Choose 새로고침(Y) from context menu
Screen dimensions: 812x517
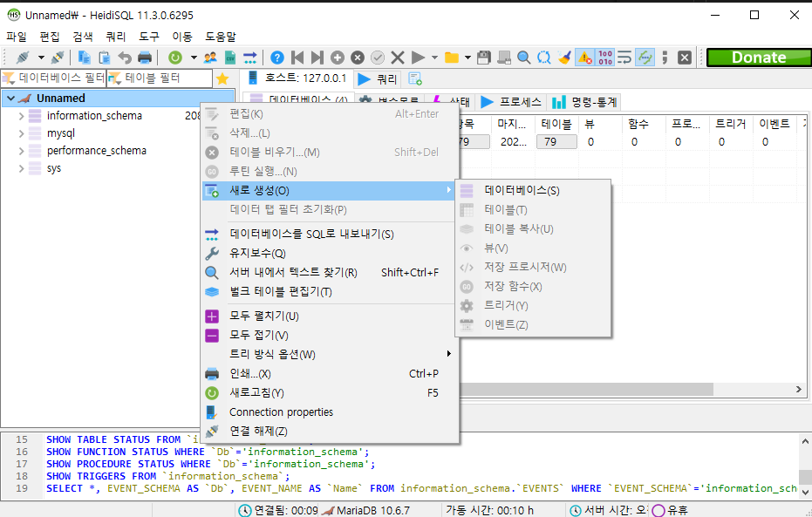330,393
